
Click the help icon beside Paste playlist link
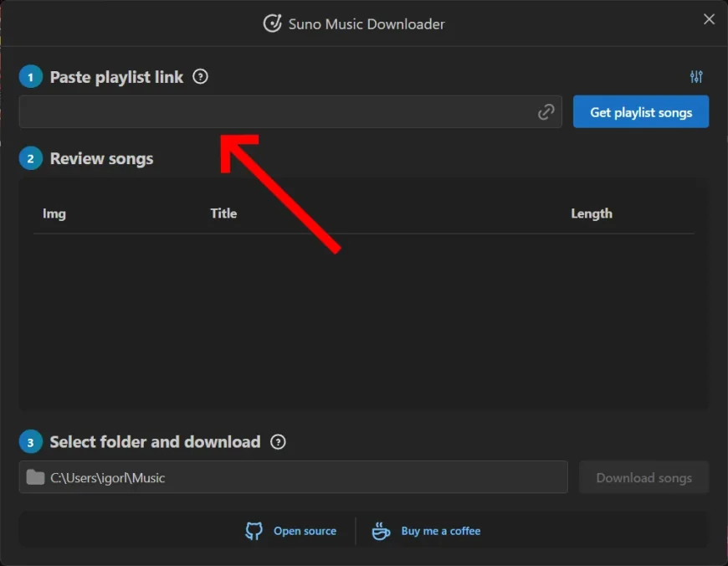click(200, 77)
